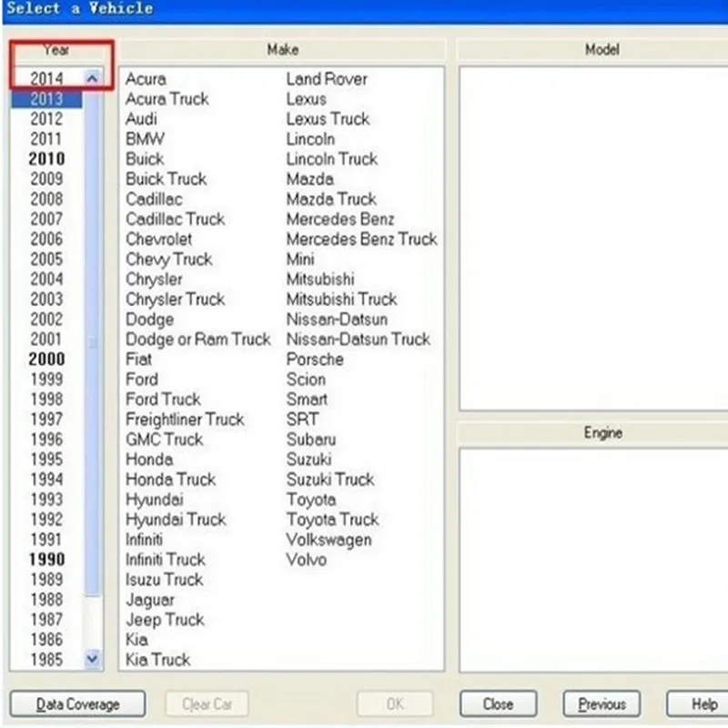Click the Data Coverage button

click(78, 703)
